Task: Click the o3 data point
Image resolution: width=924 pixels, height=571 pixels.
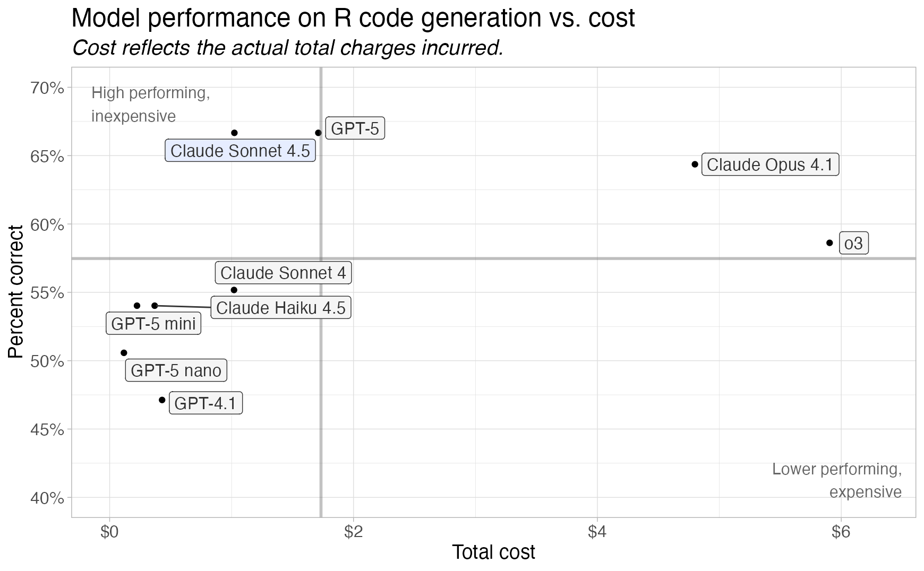Action: (829, 243)
